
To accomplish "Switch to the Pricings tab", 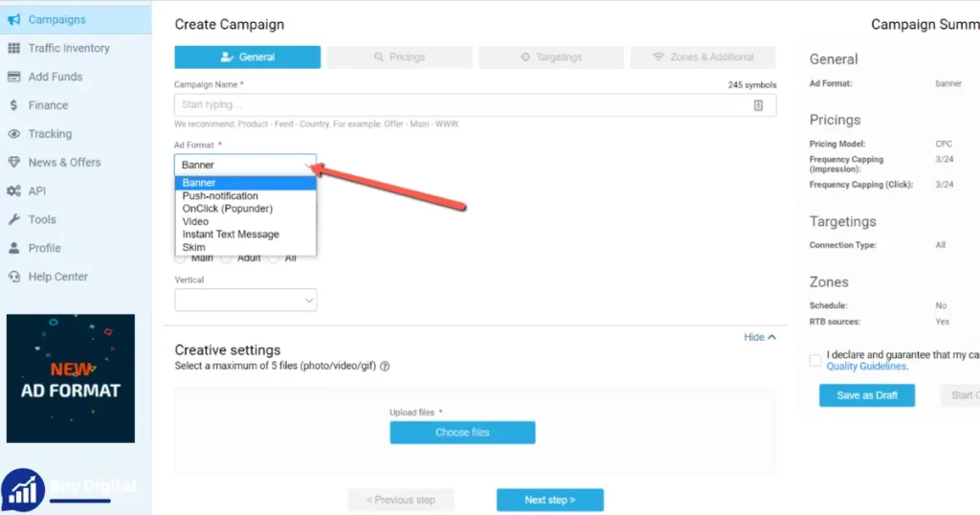I will [x=399, y=56].
